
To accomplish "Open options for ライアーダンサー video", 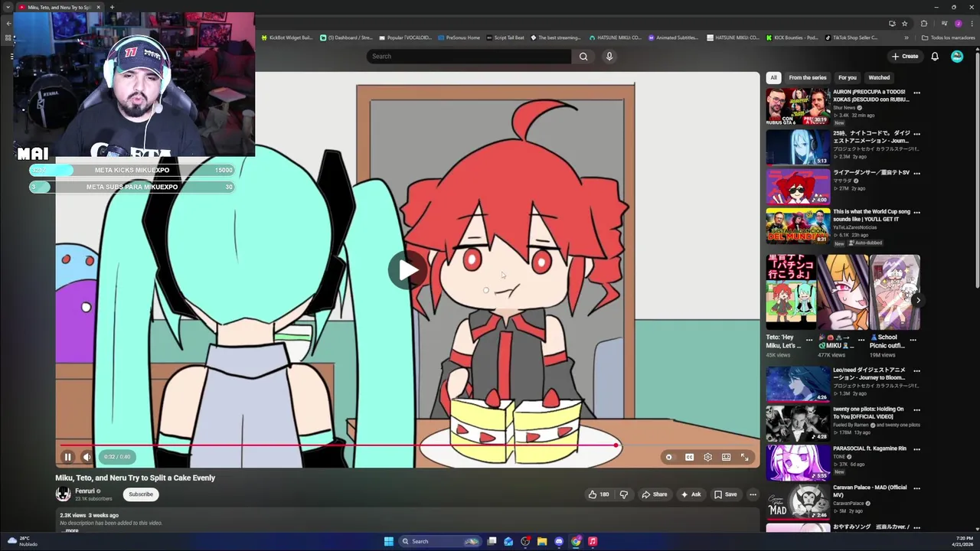I will (x=916, y=173).
